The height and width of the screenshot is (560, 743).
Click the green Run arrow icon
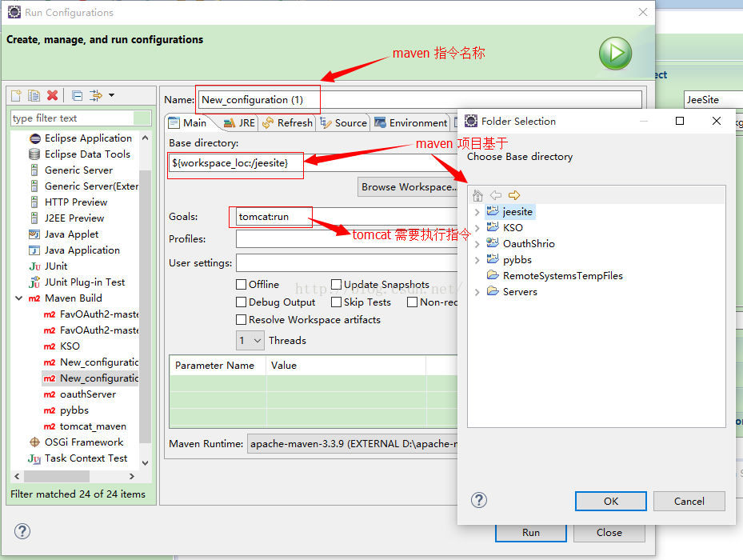pos(615,53)
